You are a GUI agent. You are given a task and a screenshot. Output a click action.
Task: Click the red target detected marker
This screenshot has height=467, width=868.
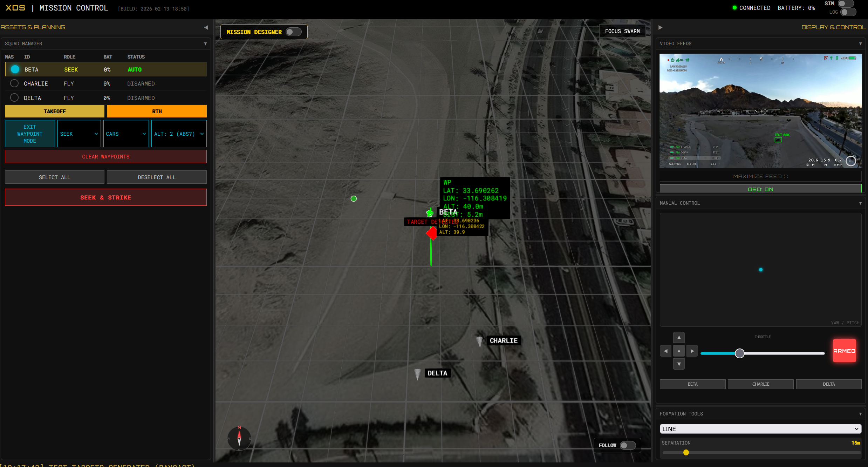click(432, 233)
